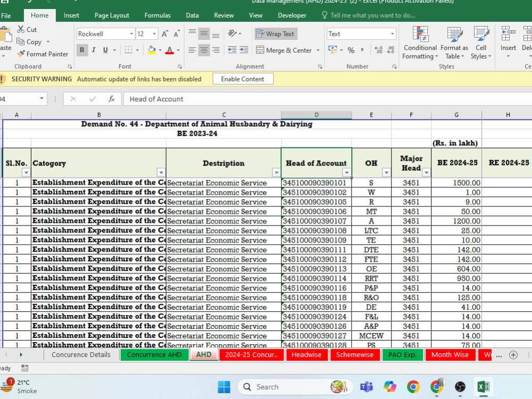Image resolution: width=532 pixels, height=399 pixels.
Task: Apply the yellow Fill Color swatch
Action: pos(152,50)
